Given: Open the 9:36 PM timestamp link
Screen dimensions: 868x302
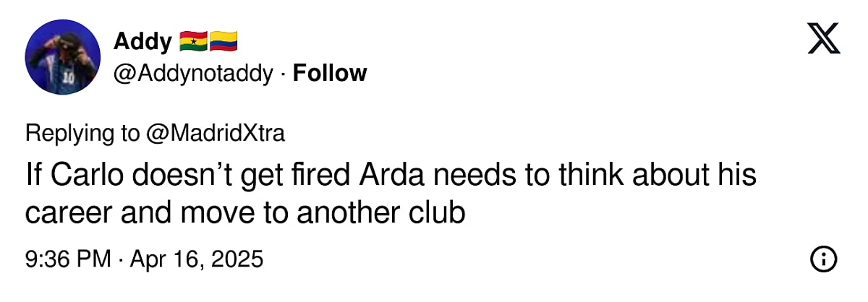Looking at the screenshot, I should coord(68,259).
